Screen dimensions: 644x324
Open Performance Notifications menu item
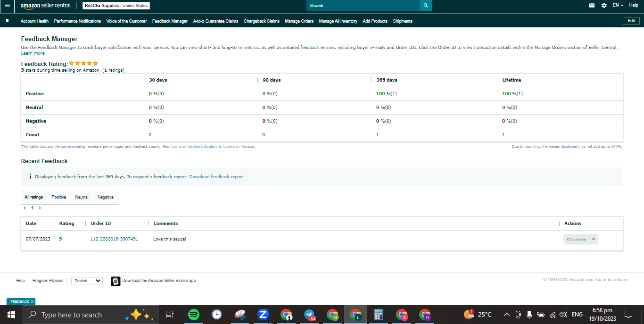click(77, 21)
